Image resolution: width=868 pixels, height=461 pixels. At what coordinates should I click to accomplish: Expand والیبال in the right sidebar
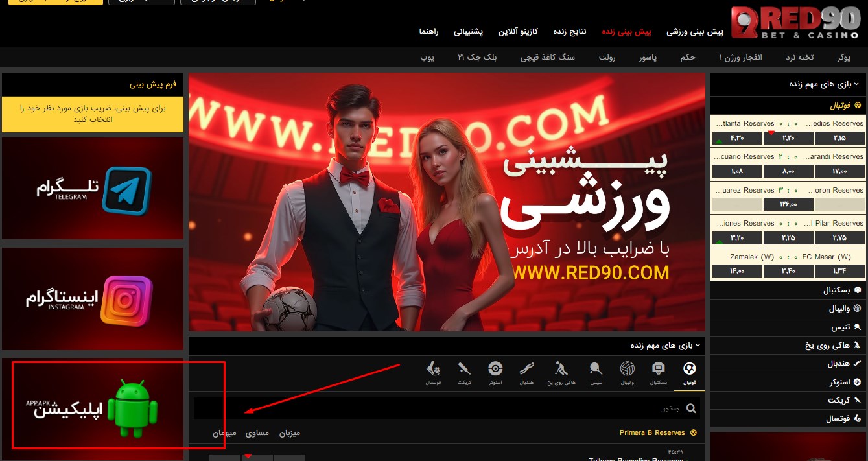pos(789,309)
